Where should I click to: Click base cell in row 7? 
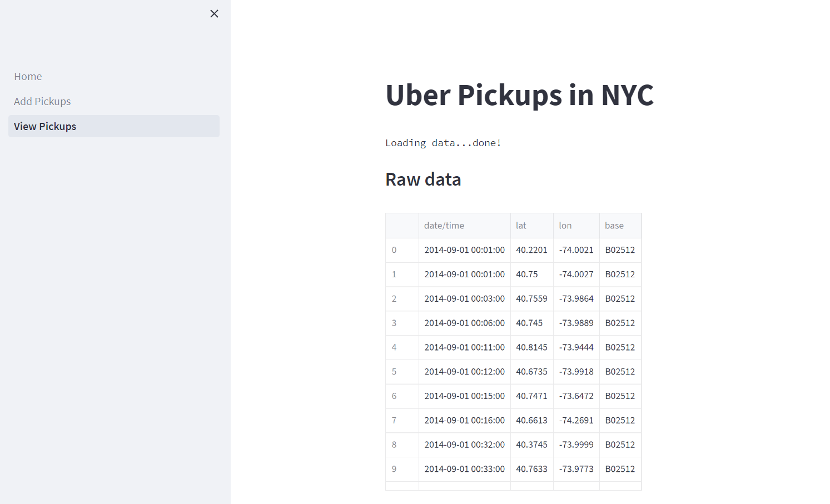click(x=620, y=421)
